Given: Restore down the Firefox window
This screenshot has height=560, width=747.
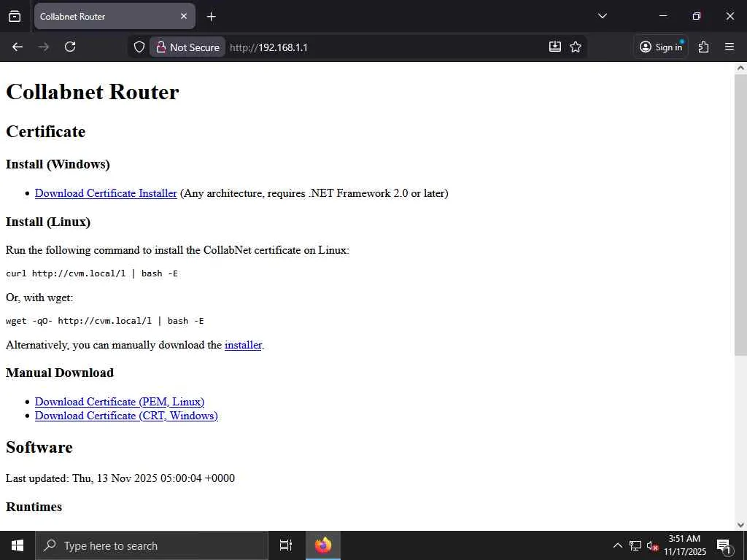Looking at the screenshot, I should (x=697, y=16).
